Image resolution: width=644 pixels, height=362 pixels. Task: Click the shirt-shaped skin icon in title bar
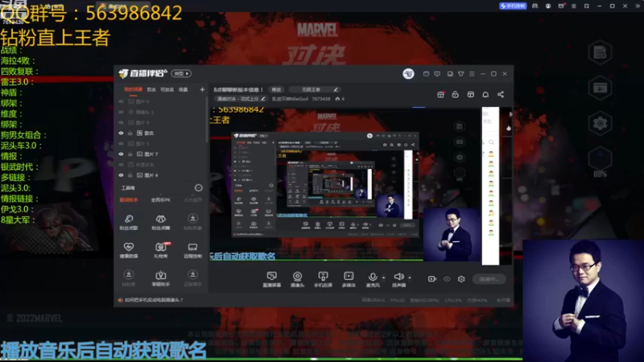pos(460,74)
